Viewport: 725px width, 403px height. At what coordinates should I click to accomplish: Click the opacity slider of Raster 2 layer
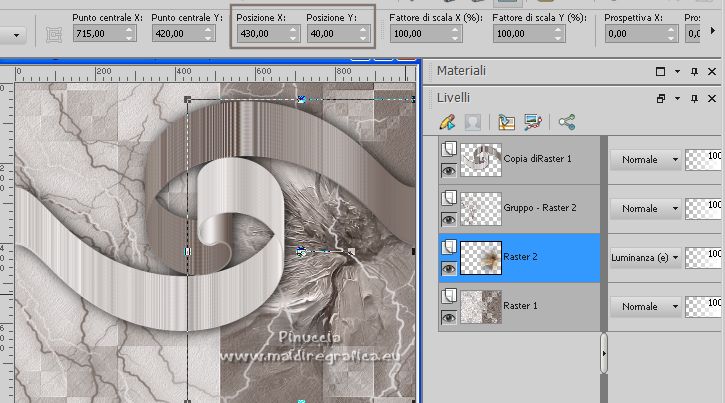tap(703, 258)
